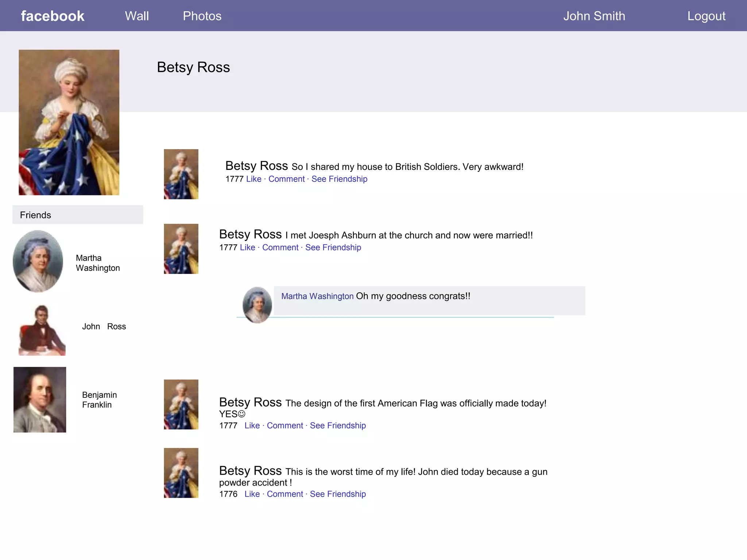
Task: Click Benjamin Franklin friend name
Action: point(99,400)
